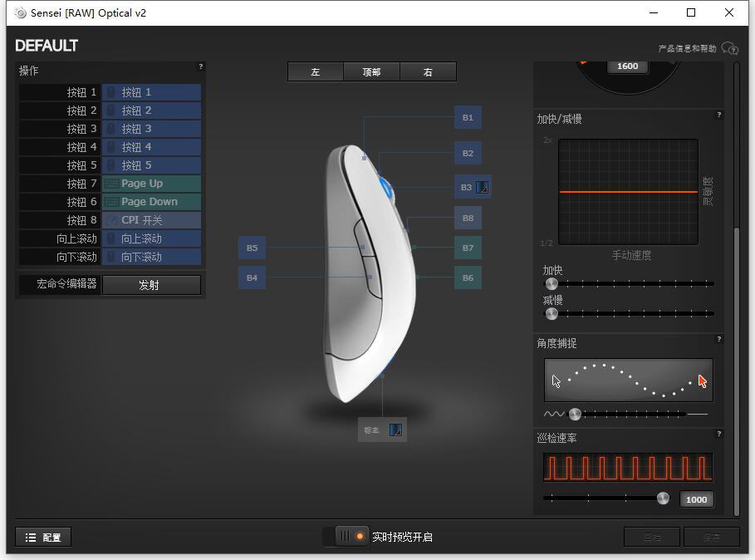Click the polling rate value 1000 field
This screenshot has width=755, height=560.
pyautogui.click(x=696, y=499)
